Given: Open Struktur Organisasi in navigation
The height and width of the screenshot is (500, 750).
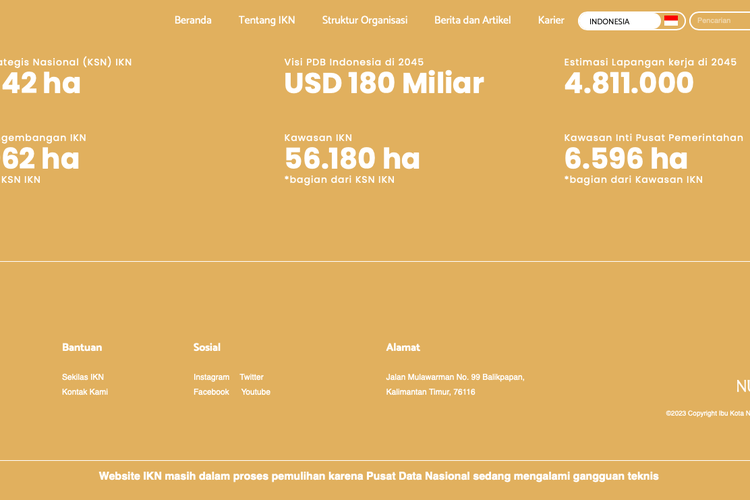Looking at the screenshot, I should click(x=364, y=20).
